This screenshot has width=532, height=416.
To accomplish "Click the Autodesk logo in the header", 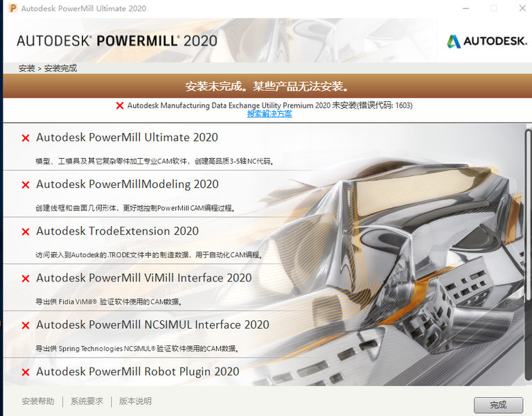I will point(487,42).
